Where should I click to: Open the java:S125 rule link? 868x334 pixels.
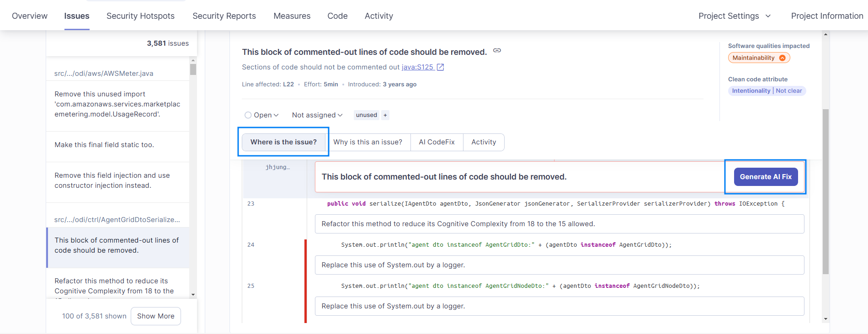[x=417, y=67]
